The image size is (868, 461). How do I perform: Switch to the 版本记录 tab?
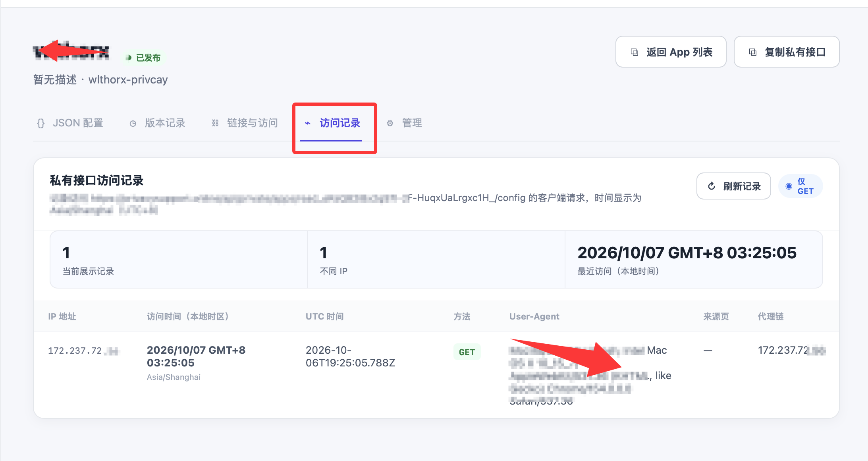coord(158,123)
